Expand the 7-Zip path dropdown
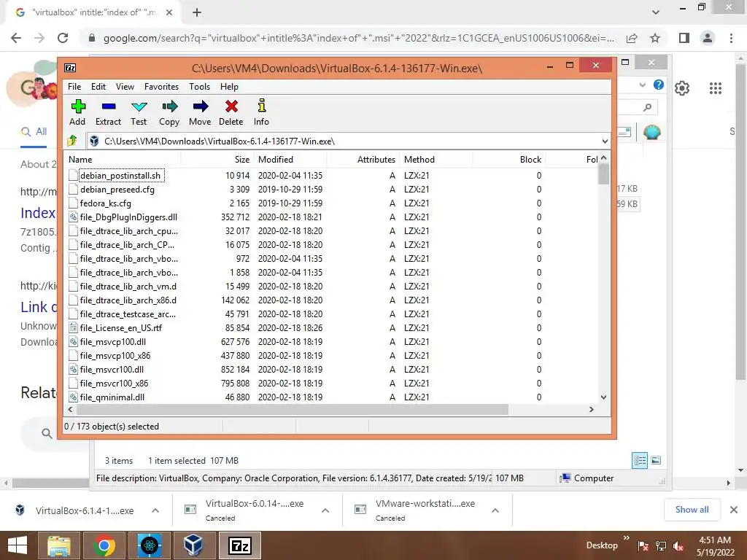The height and width of the screenshot is (560, 747). point(605,141)
